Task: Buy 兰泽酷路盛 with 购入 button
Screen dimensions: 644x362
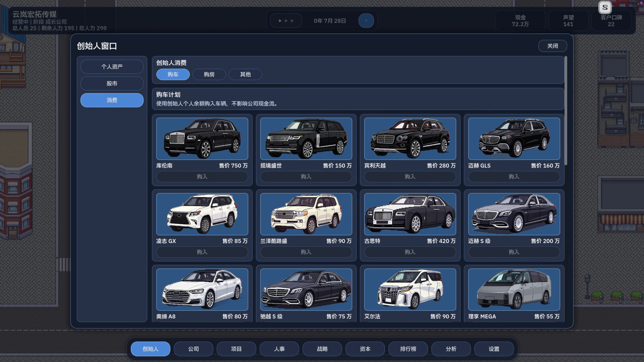Action: click(x=306, y=252)
